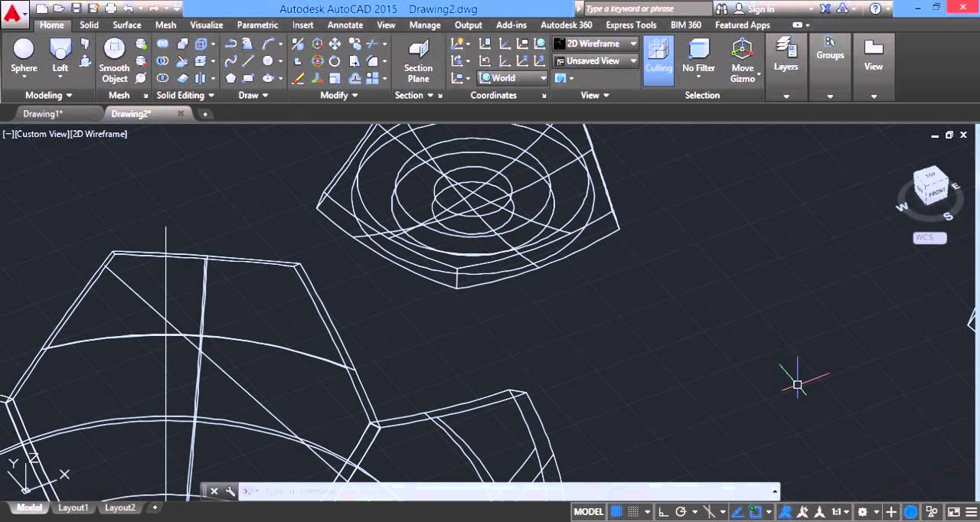Switch to the Annotate ribbon tab
This screenshot has width=980, height=522.
[345, 24]
